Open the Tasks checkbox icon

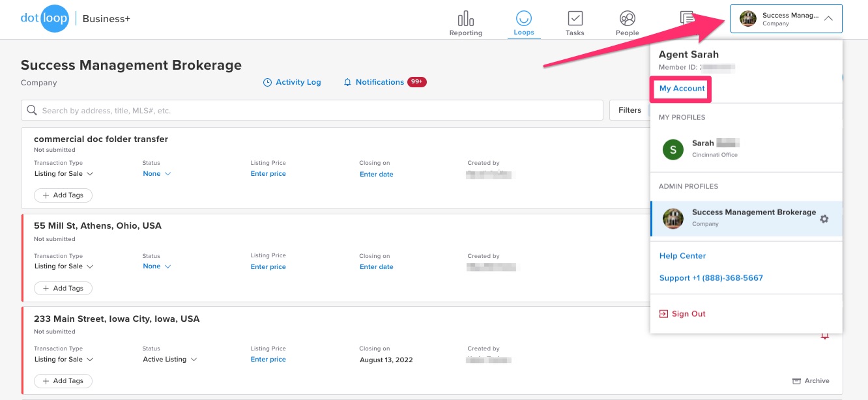pyautogui.click(x=575, y=19)
